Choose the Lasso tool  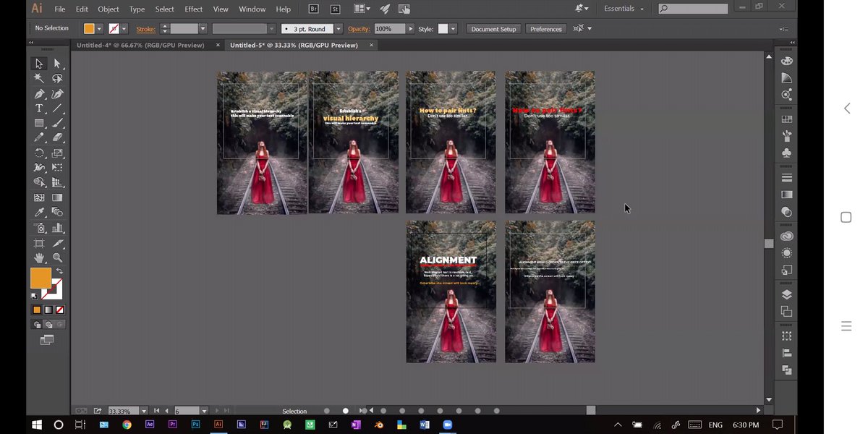(x=57, y=79)
